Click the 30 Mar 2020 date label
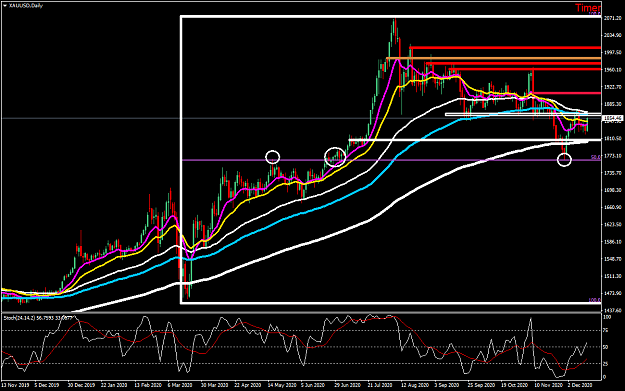Screen dimensions: 625x391 (x=214, y=385)
